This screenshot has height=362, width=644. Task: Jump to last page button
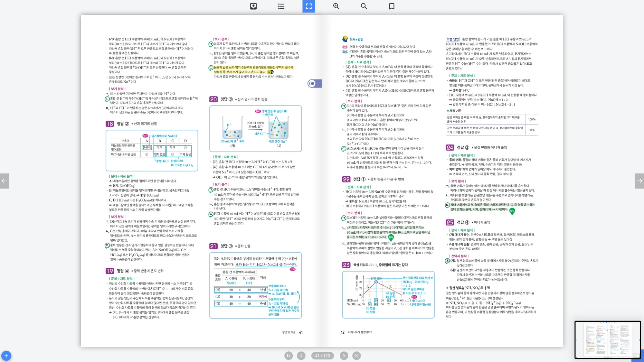356,356
